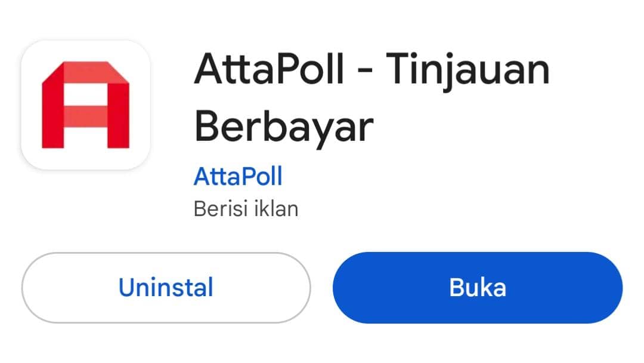The image size is (644, 363).
Task: Click the 'Berisi iklan' ads label
Action: pos(246,209)
